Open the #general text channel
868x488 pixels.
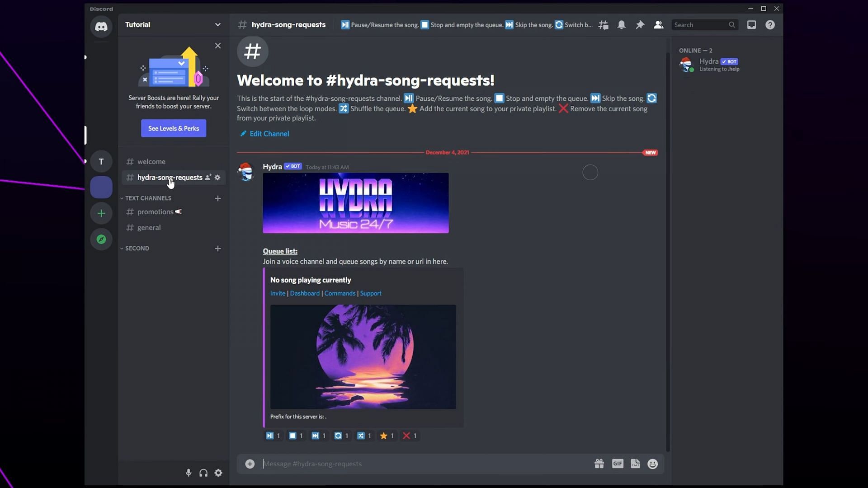[148, 227]
